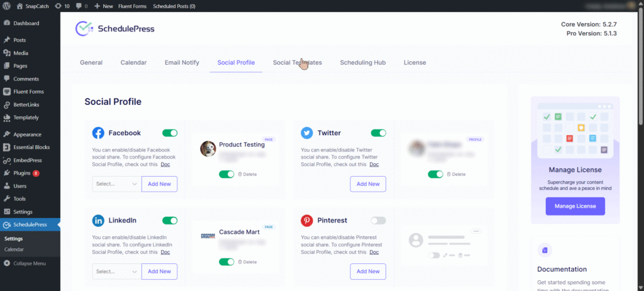Image resolution: width=644 pixels, height=291 pixels.
Task: Open comments bubble icon in admin bar
Action: tap(78, 6)
